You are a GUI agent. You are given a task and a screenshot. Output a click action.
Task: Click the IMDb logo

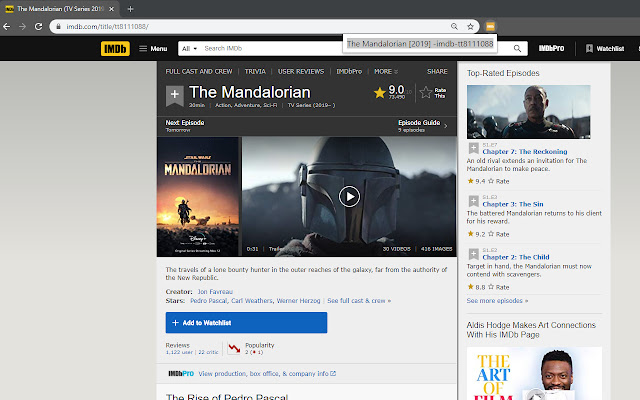click(x=115, y=49)
